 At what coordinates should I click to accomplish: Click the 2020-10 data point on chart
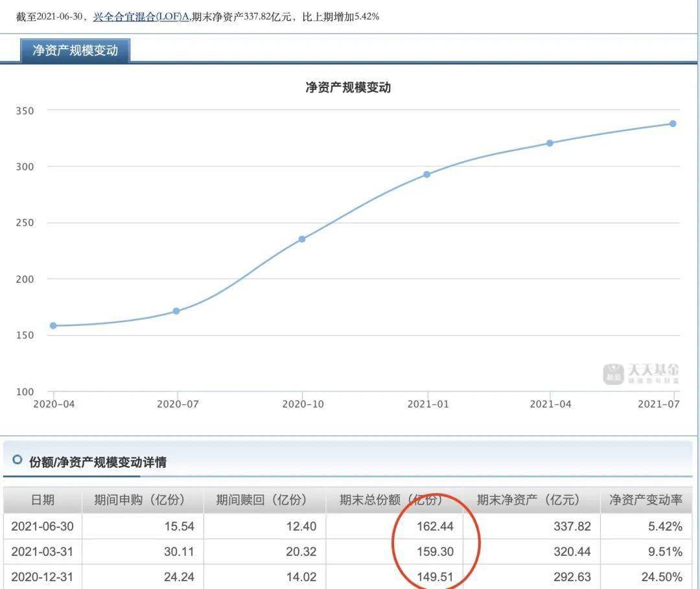(x=302, y=239)
